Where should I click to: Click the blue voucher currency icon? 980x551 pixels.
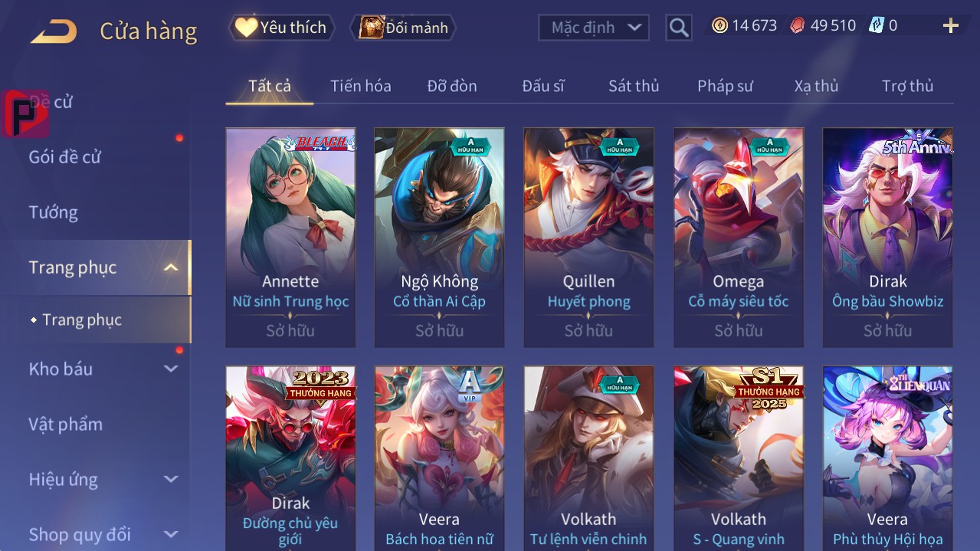[x=876, y=25]
